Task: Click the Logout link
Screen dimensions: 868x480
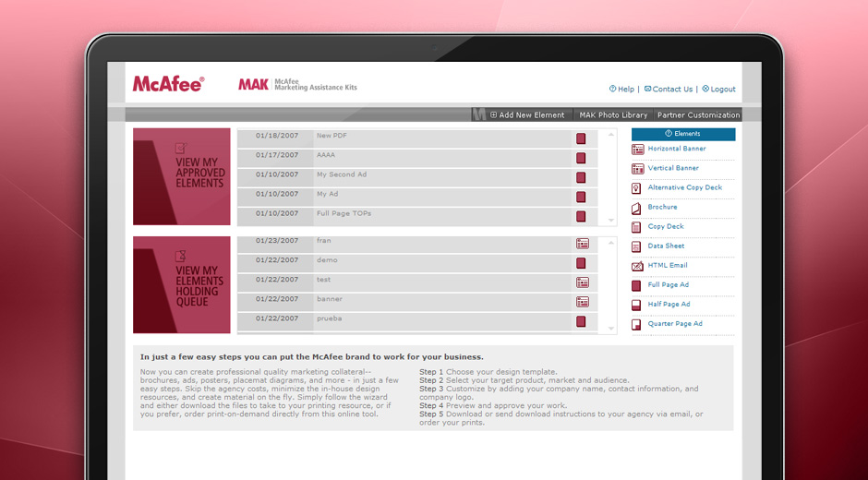Action: 723,90
